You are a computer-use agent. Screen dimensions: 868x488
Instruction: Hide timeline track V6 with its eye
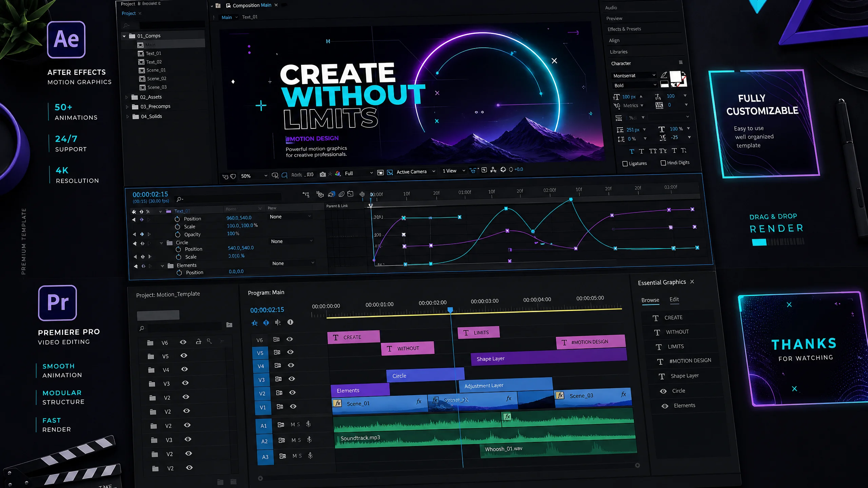[290, 339]
